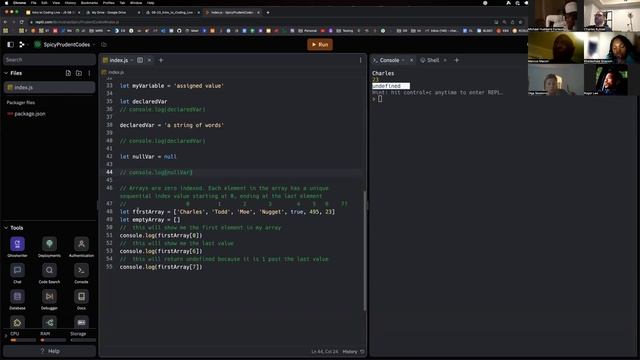This screenshot has width=640, height=360.
Task: Click the Ln 44 cursor position indicator
Action: pyautogui.click(x=325, y=351)
